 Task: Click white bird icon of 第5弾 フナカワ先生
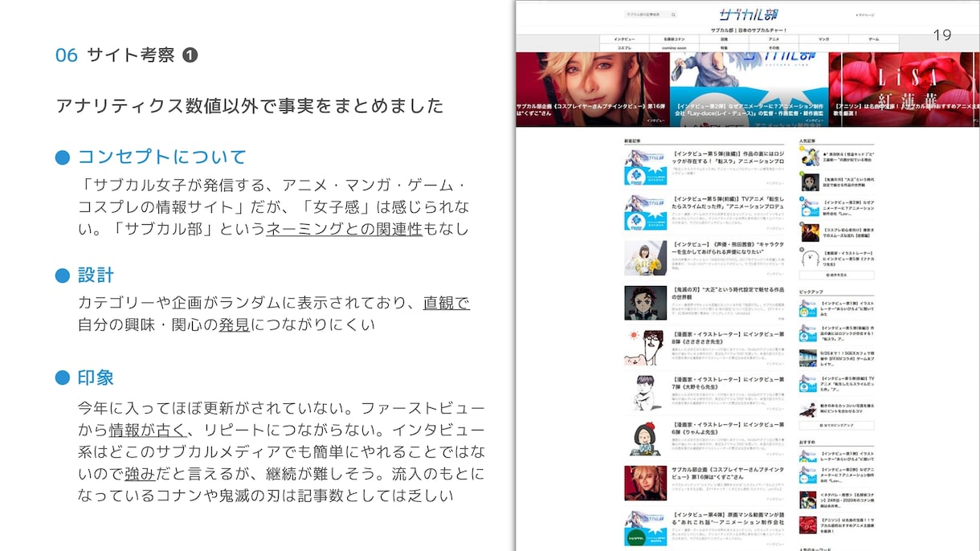point(810,257)
